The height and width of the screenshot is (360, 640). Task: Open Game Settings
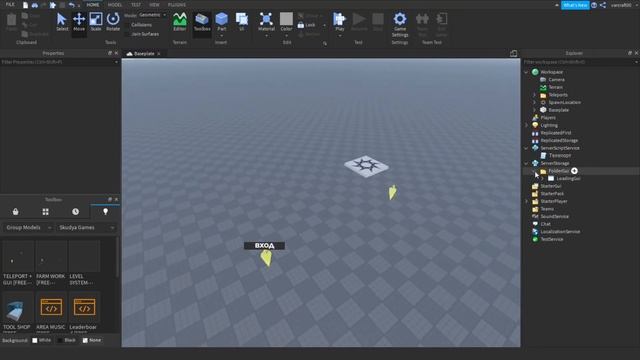[x=400, y=24]
